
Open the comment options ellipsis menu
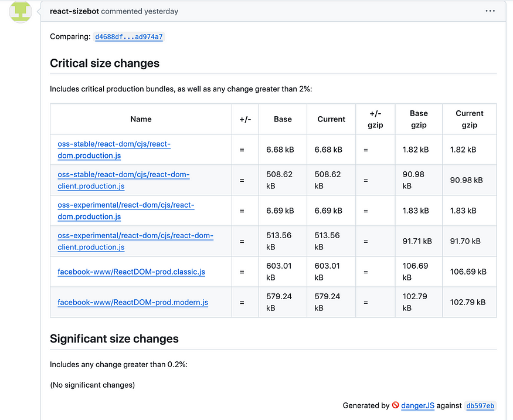click(x=490, y=11)
